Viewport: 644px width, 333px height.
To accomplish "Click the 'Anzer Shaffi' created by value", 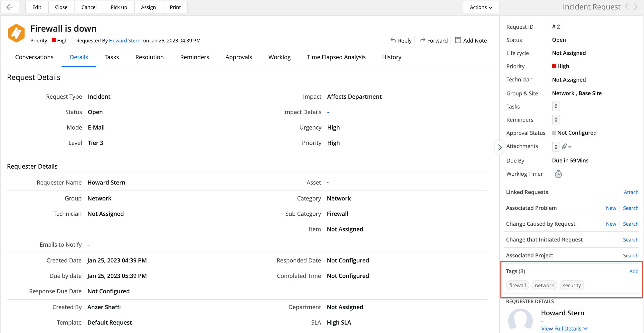I will (x=104, y=307).
